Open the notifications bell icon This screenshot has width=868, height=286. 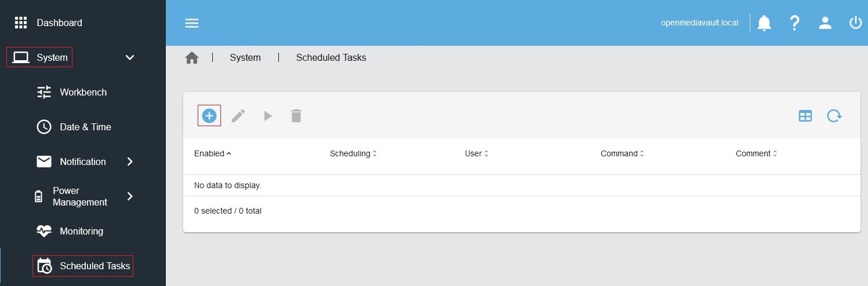pyautogui.click(x=764, y=23)
